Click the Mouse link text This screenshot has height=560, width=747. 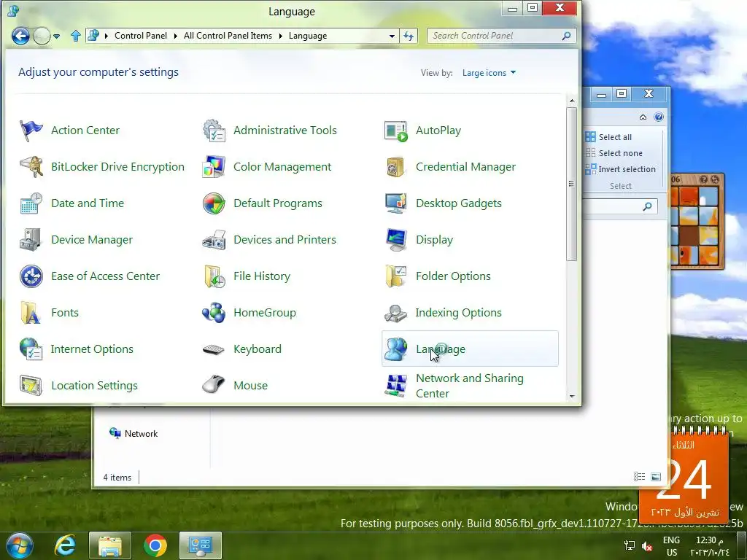point(251,386)
